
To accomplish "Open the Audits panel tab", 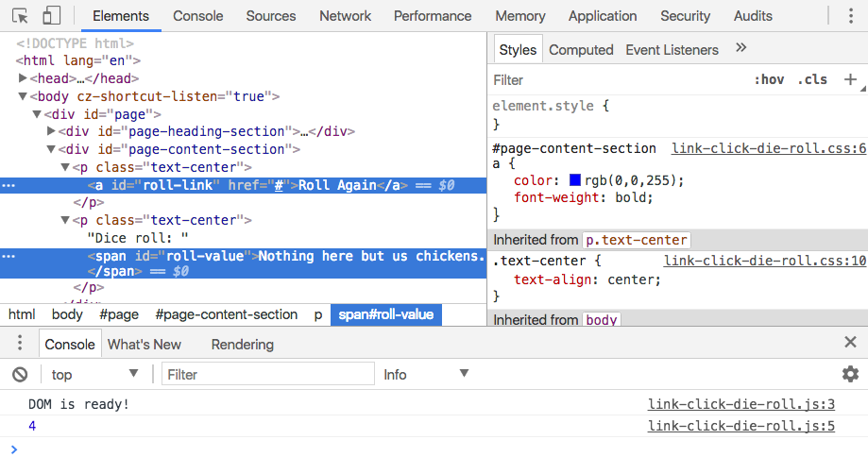I will 753,16.
